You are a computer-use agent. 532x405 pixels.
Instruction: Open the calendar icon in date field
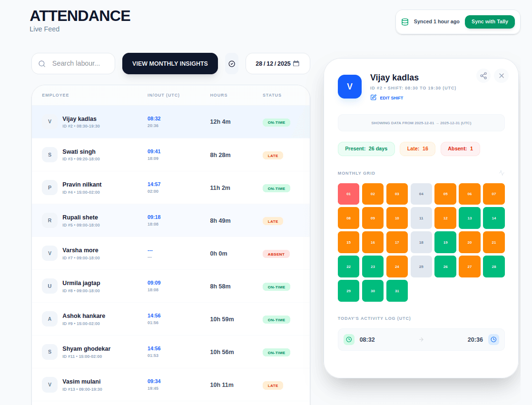click(x=296, y=63)
